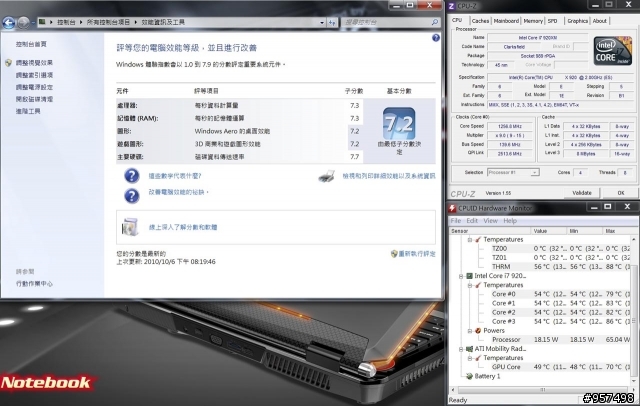Click the question mark icon beside 這些數字代表什麼?
The width and height of the screenshot is (640, 406).
[x=132, y=176]
